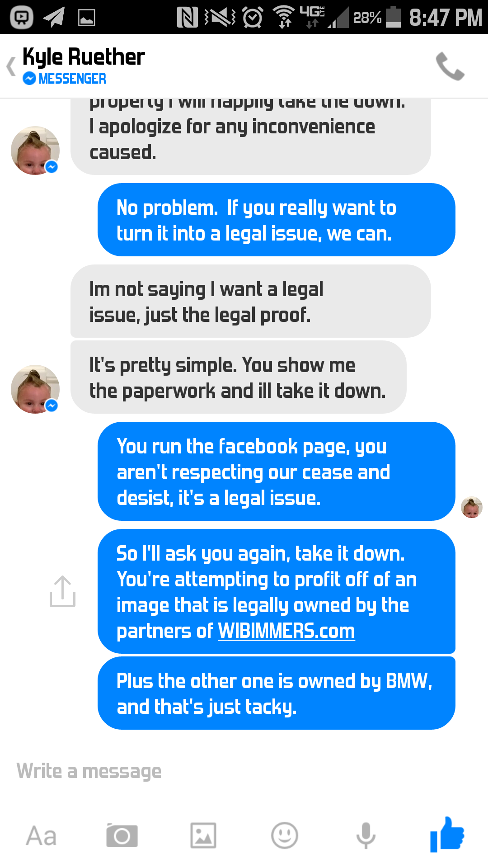Tap the Aa text keyboard icon

(x=41, y=835)
